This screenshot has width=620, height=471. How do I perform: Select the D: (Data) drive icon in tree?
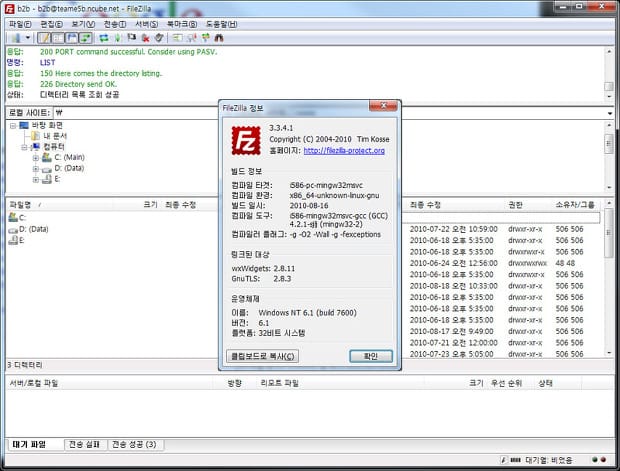47,169
